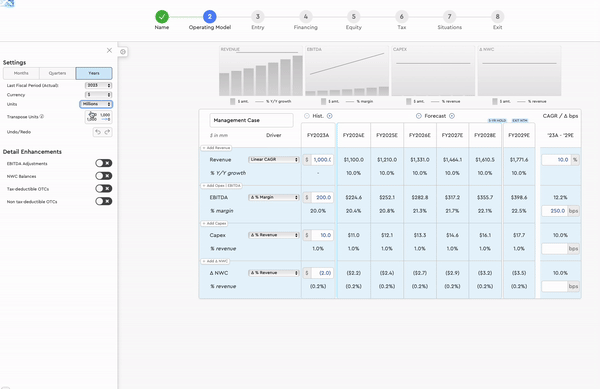Click the EBITDA FY2026E value $282.8
The image size is (600, 389).
420,197
